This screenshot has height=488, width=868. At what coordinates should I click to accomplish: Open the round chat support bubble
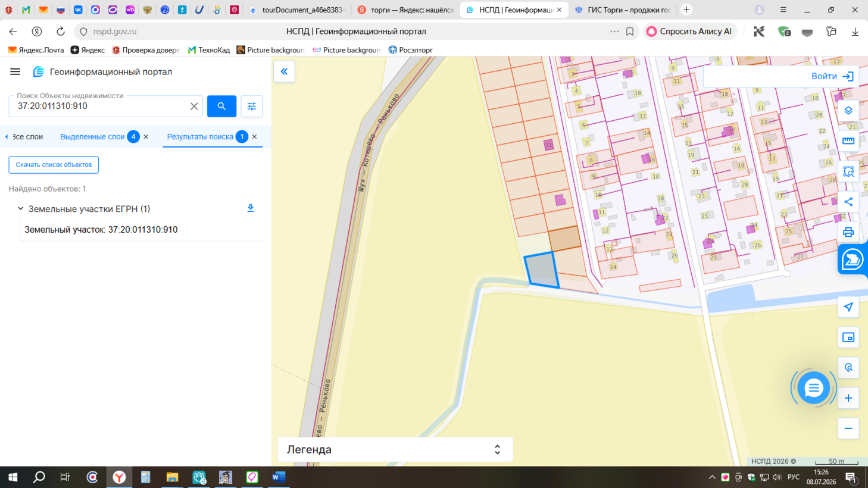[813, 388]
